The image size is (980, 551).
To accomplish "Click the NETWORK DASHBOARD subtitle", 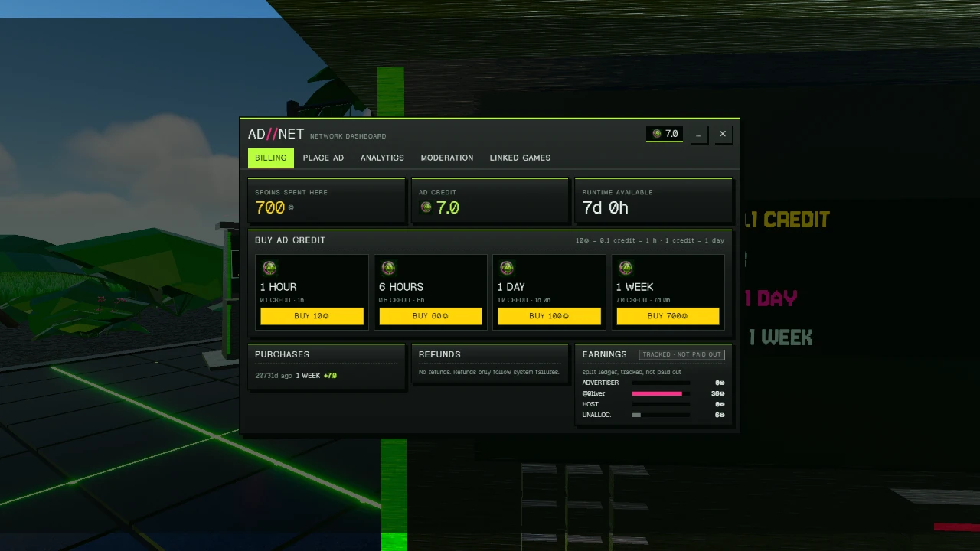I will [x=348, y=136].
